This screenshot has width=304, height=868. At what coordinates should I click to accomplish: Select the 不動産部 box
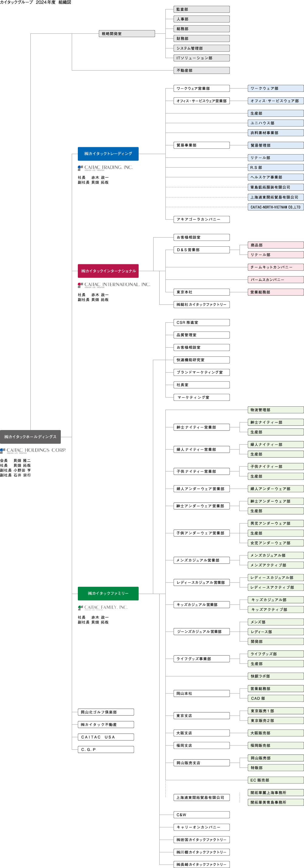click(x=202, y=71)
